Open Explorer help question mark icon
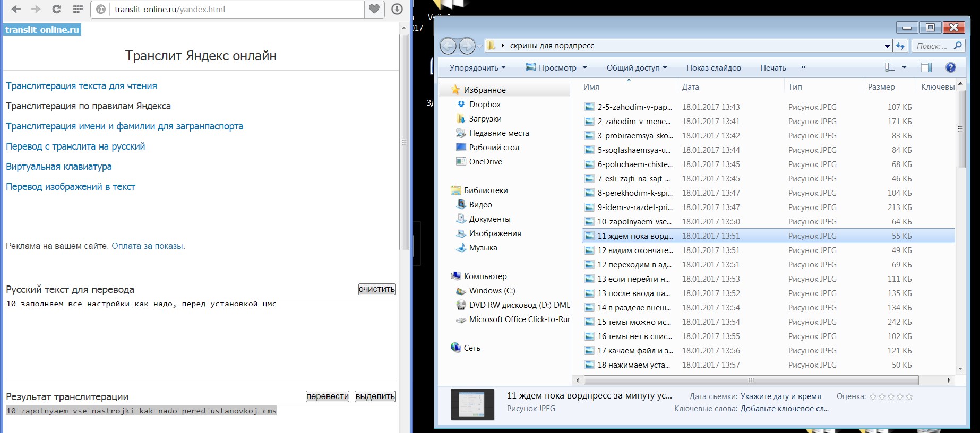Screen dimensions: 980x433 pos(951,67)
